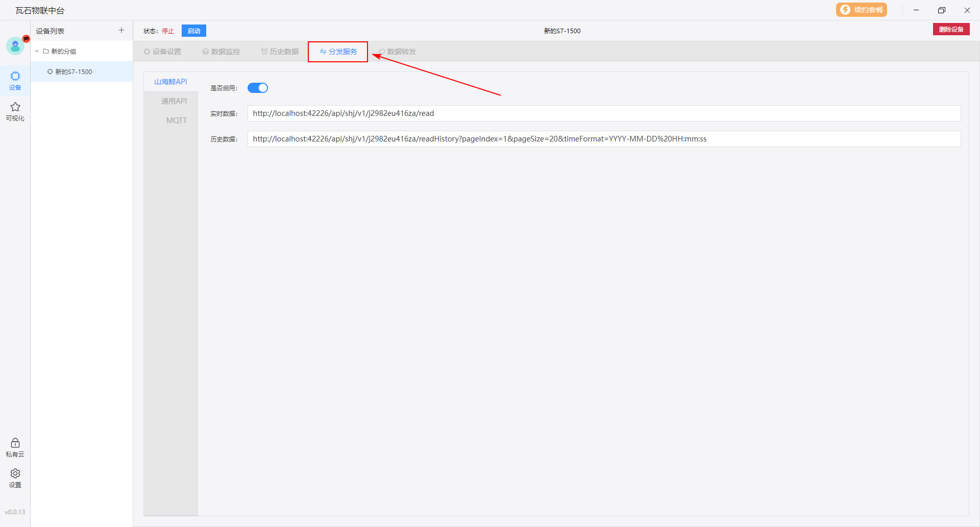Click the 新的分组 folder icon
The width and height of the screenshot is (980, 527).
[x=46, y=51]
